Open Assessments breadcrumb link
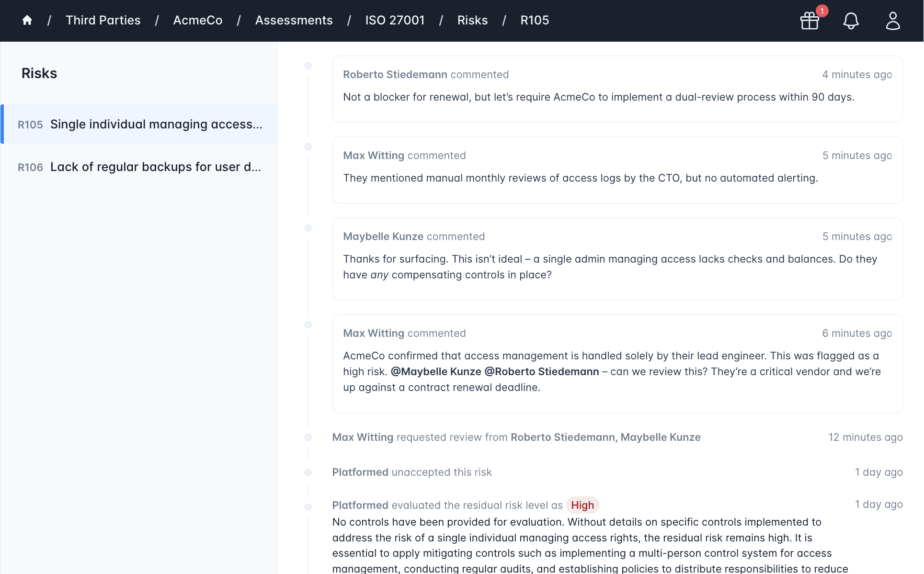 click(x=294, y=20)
